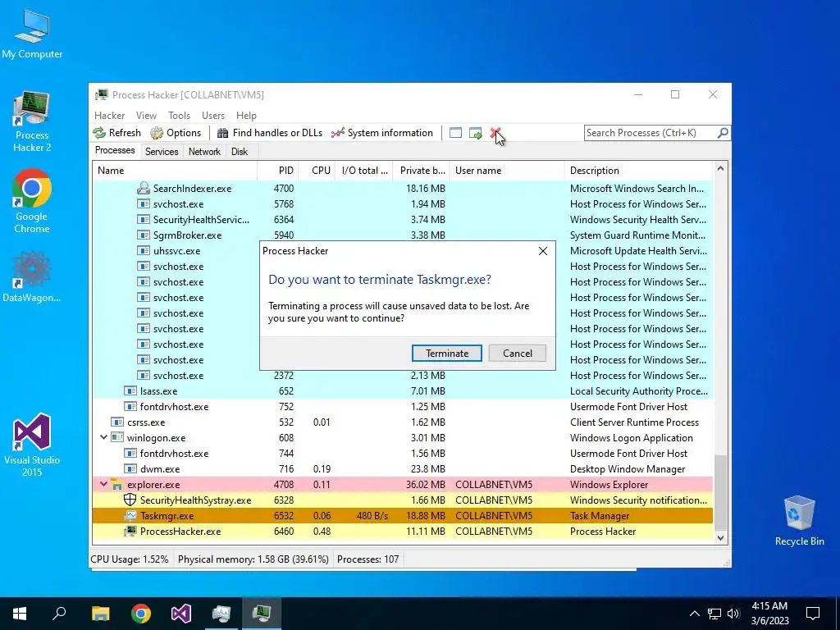Open Options from the toolbar
This screenshot has height=630, width=840.
click(x=176, y=133)
